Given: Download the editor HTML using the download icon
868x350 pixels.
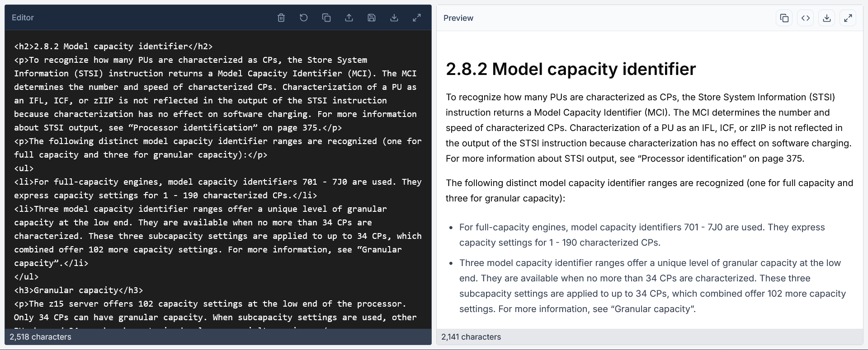Looking at the screenshot, I should tap(394, 18).
